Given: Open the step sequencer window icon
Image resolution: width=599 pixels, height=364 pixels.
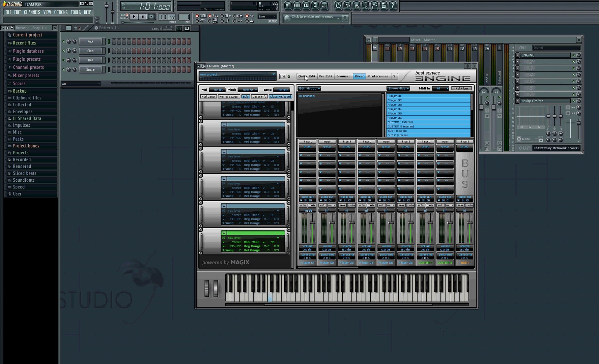Looking at the screenshot, I should pos(297,6).
